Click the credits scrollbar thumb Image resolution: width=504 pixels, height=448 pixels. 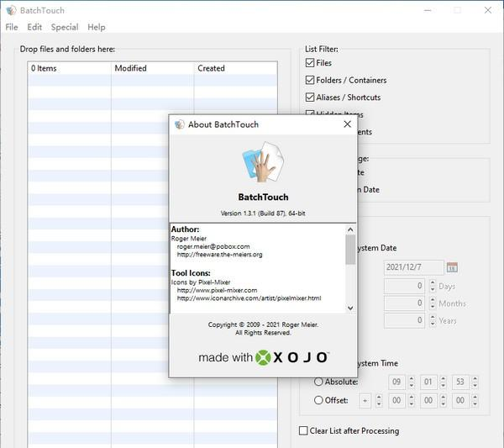pyautogui.click(x=350, y=250)
